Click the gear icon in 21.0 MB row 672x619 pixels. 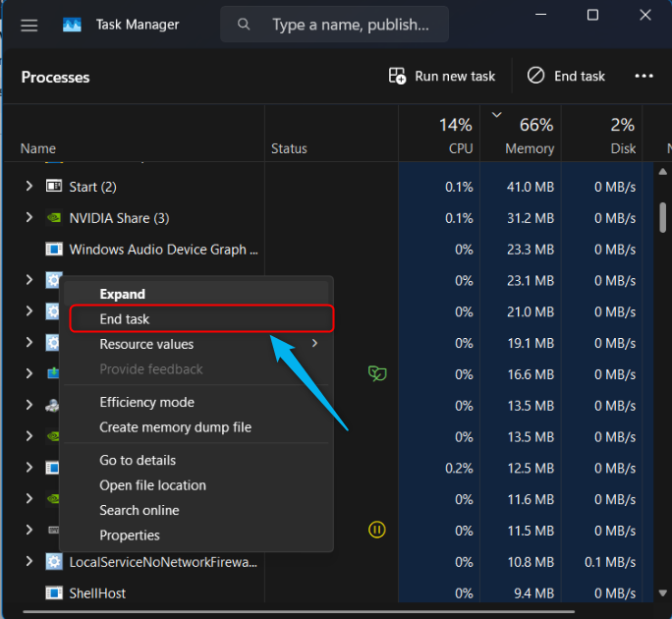pos(52,311)
